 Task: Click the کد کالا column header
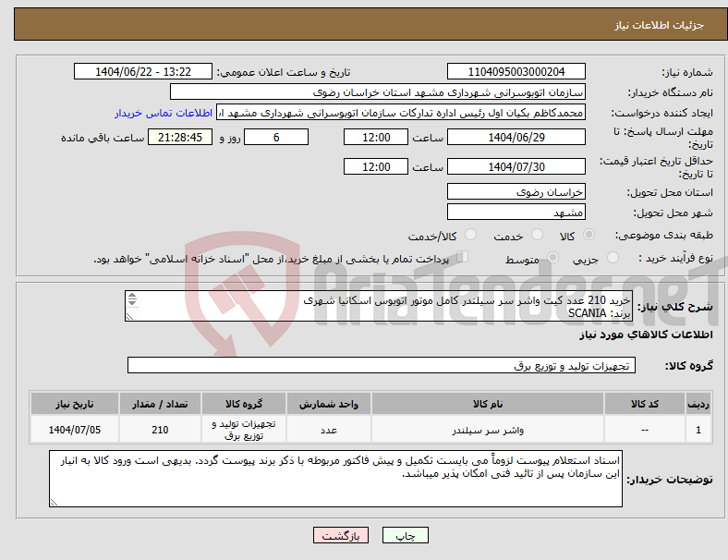point(645,404)
